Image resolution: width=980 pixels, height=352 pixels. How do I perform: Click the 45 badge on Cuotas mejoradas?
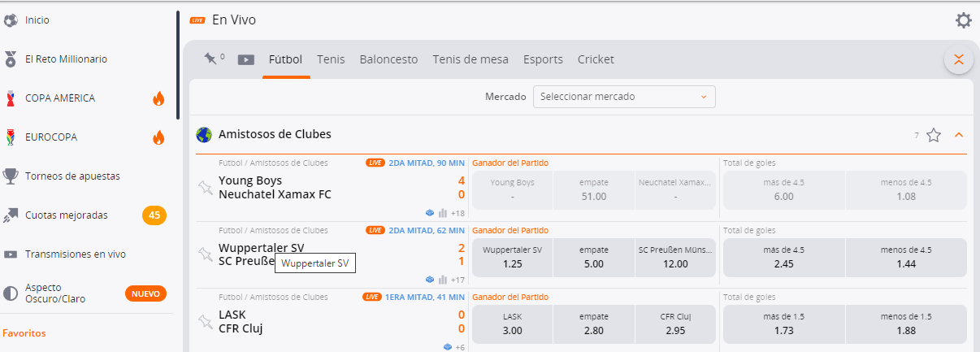154,215
